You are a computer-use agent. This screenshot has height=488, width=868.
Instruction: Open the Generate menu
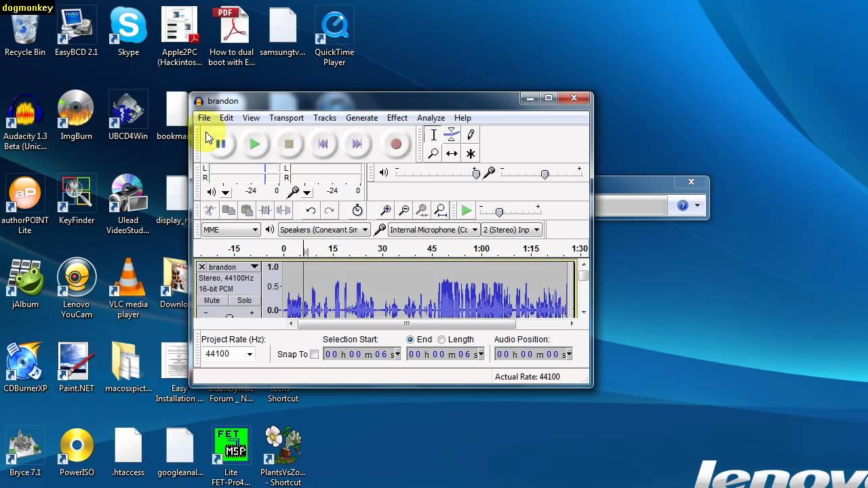(x=361, y=118)
